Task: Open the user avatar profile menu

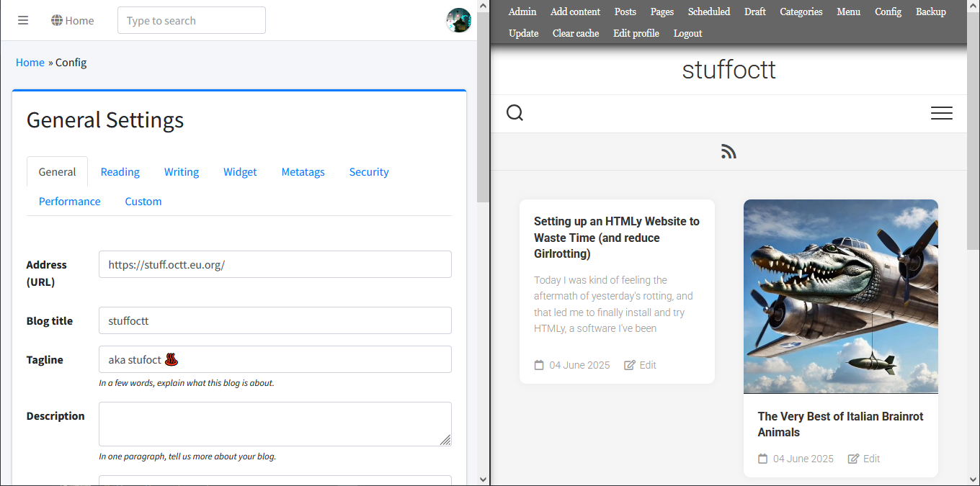Action: click(458, 20)
